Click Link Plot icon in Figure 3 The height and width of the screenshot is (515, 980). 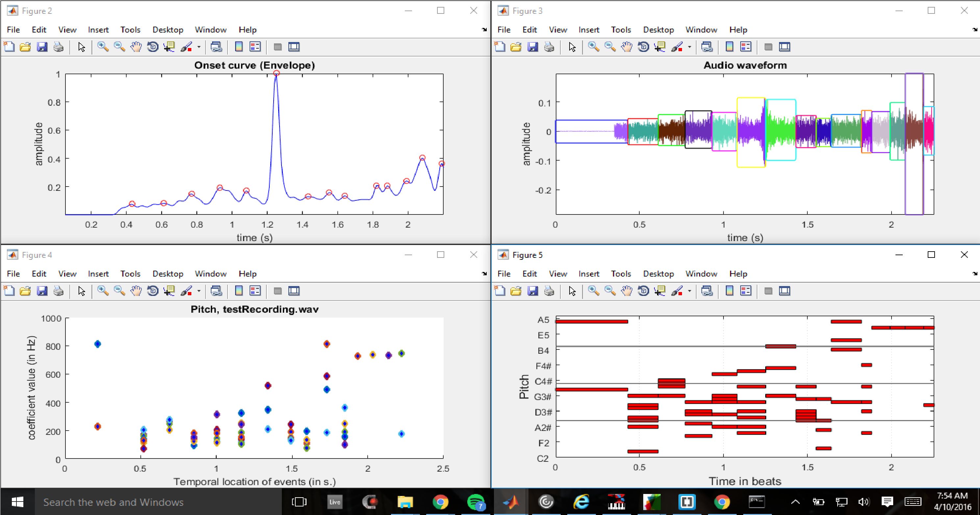pyautogui.click(x=707, y=47)
